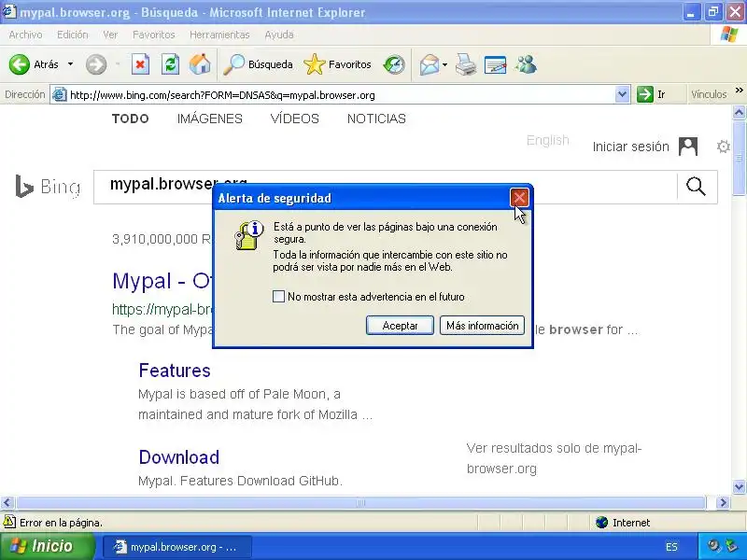Open the Ver menu

[x=110, y=35]
